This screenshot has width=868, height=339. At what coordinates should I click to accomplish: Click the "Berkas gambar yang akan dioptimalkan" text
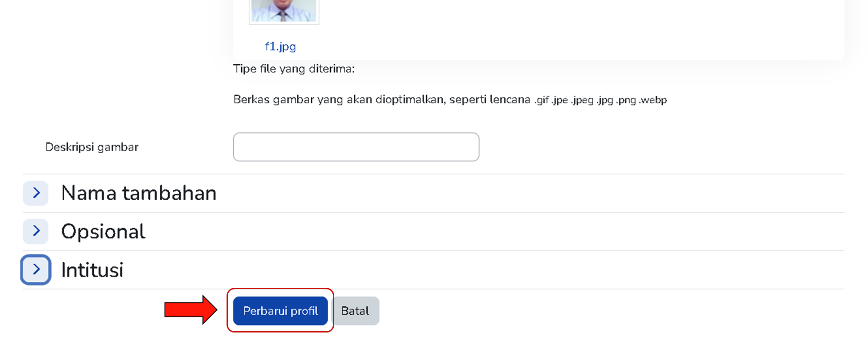[x=382, y=100]
